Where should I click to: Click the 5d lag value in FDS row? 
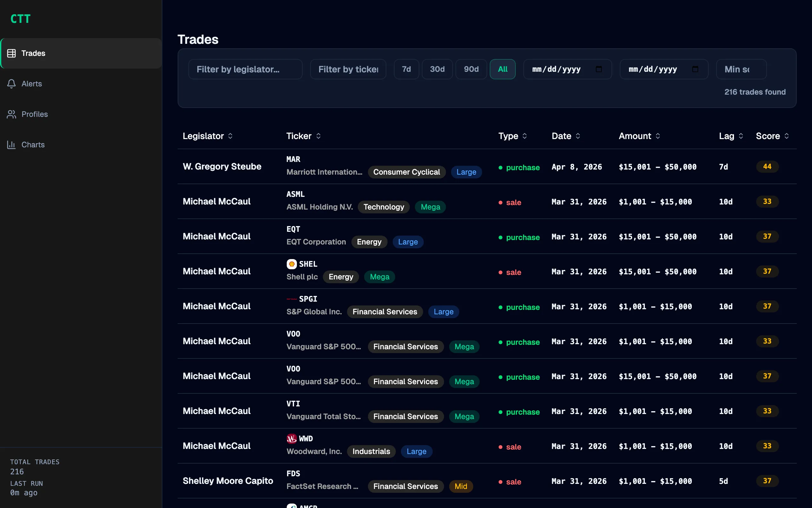724,481
